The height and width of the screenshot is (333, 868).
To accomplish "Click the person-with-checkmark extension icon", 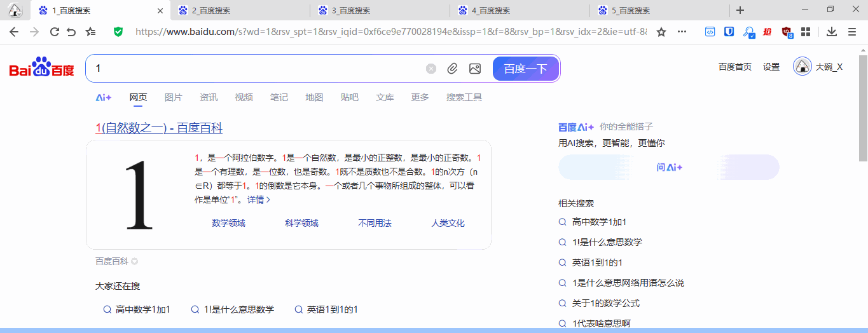I will tap(749, 32).
